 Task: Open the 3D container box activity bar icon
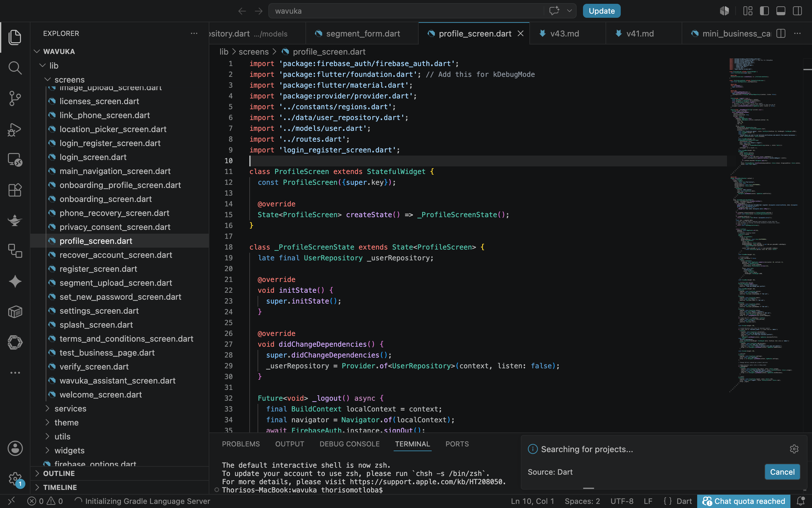point(15,312)
